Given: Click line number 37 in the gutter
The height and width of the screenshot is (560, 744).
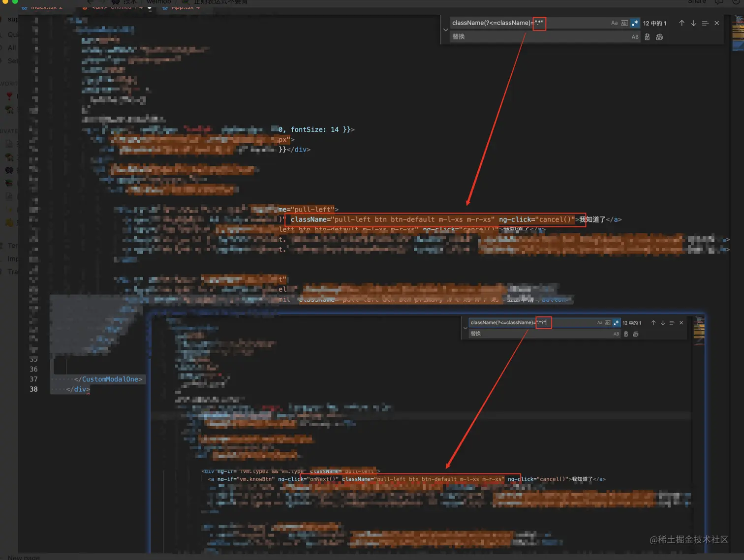Looking at the screenshot, I should pos(33,379).
